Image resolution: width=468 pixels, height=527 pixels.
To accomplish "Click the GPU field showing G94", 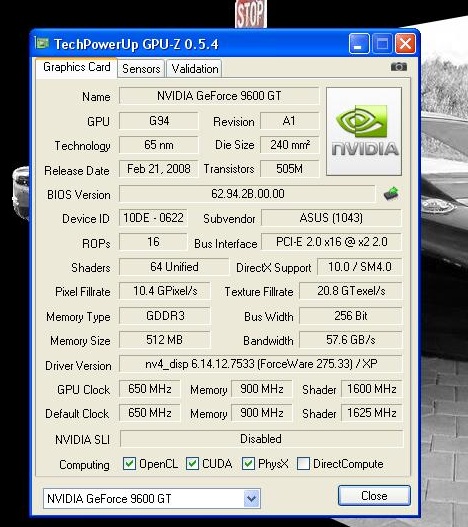I will 159,121.
